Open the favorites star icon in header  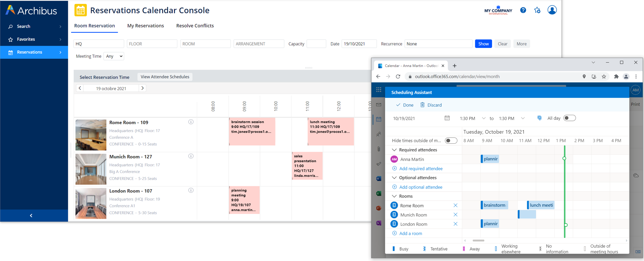coord(537,10)
